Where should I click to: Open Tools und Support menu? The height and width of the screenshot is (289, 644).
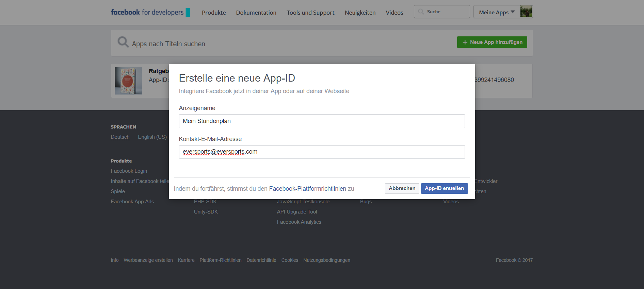(310, 13)
